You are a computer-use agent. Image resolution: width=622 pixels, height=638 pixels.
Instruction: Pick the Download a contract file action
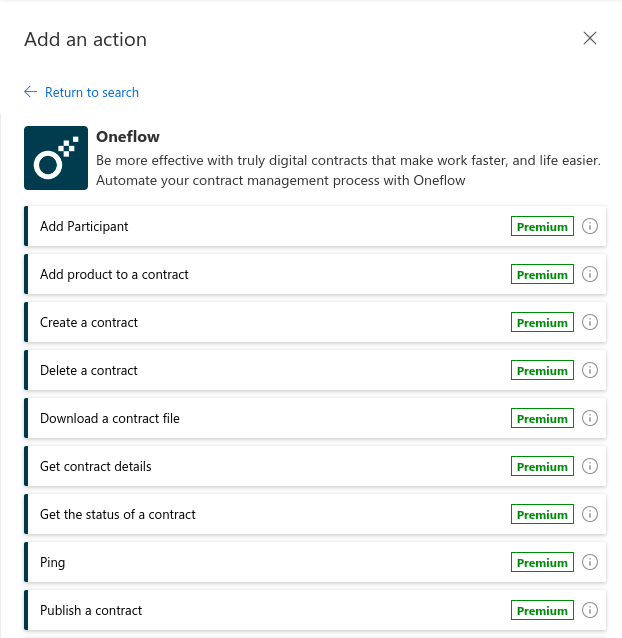tap(315, 418)
